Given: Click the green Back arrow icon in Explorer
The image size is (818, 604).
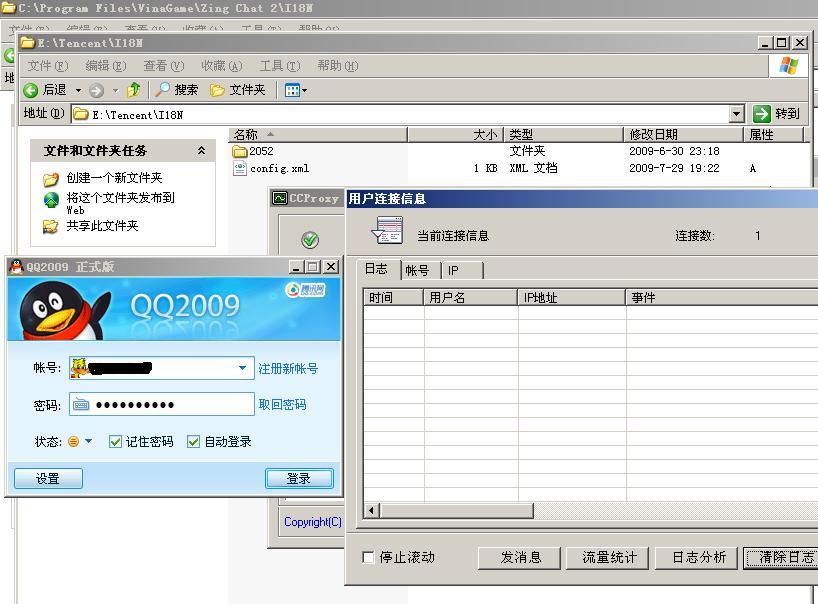Looking at the screenshot, I should [x=31, y=90].
